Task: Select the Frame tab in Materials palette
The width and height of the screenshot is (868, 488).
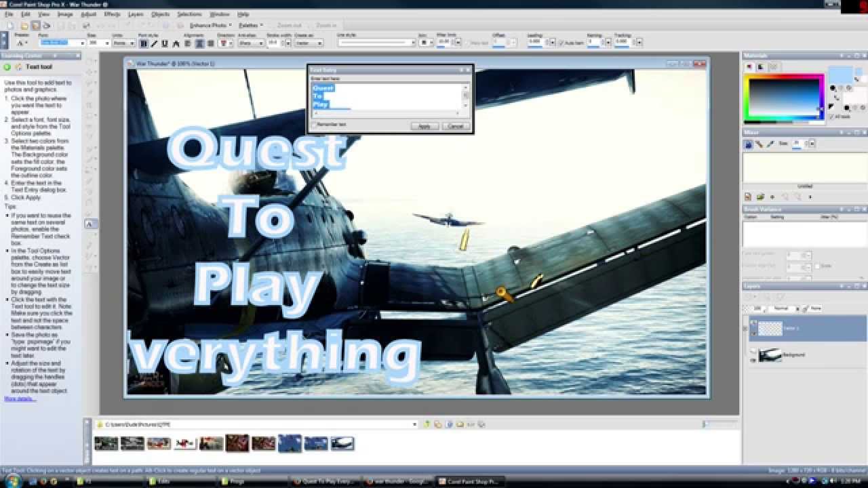Action: [749, 67]
